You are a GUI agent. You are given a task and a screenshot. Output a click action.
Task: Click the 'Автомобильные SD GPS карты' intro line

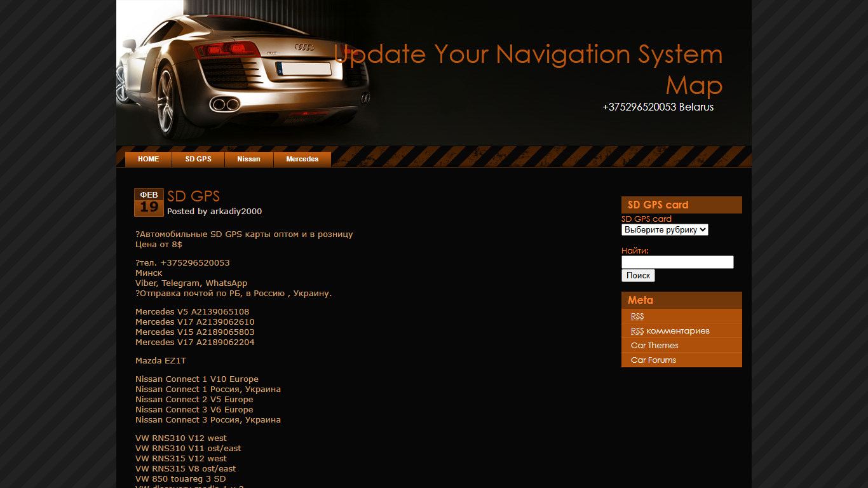[x=244, y=234]
